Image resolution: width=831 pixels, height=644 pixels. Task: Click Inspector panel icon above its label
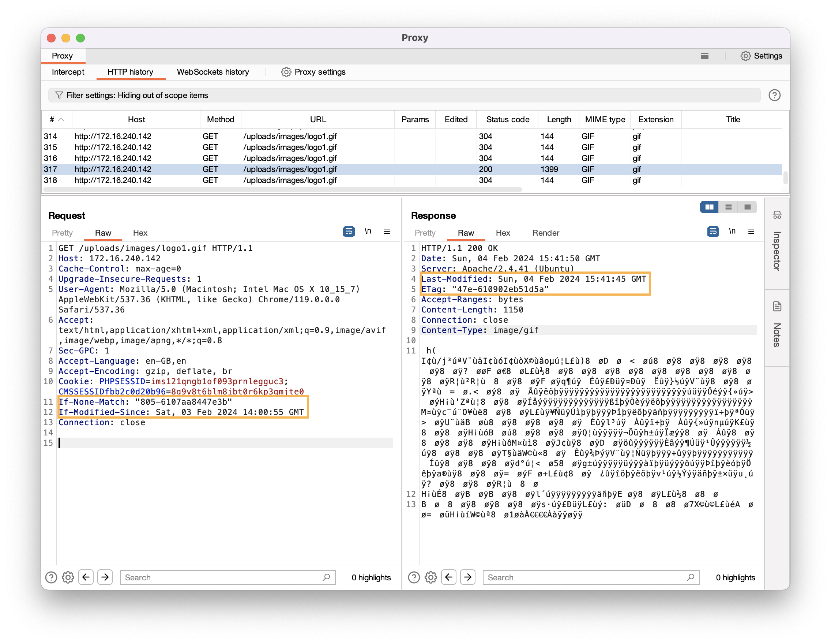[777, 215]
